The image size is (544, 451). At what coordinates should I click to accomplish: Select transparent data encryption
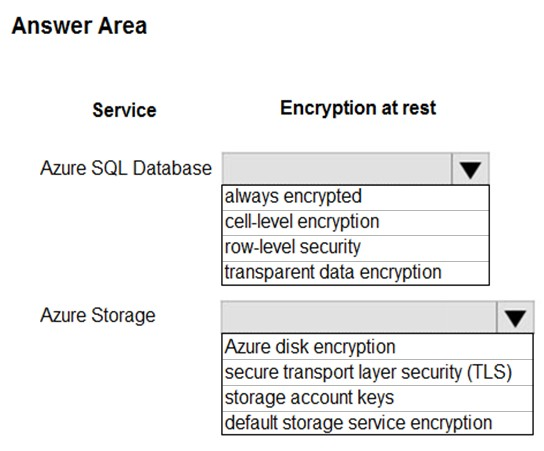click(355, 273)
